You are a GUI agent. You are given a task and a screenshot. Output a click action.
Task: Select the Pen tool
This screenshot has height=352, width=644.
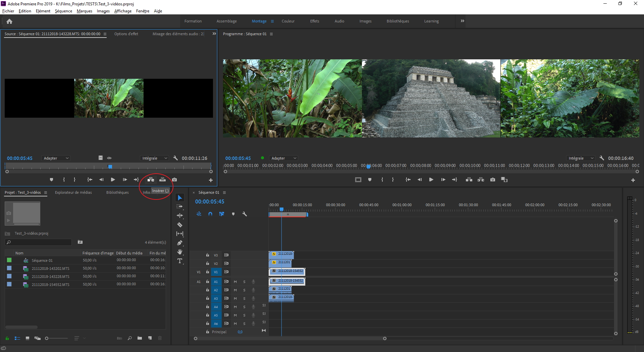coord(180,243)
